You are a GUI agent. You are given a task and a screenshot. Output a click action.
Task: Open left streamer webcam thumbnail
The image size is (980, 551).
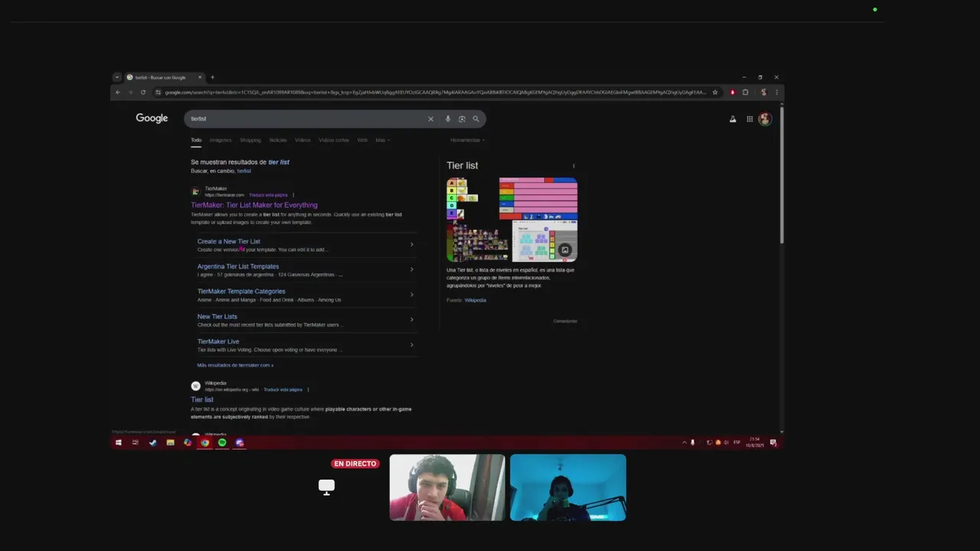point(447,487)
